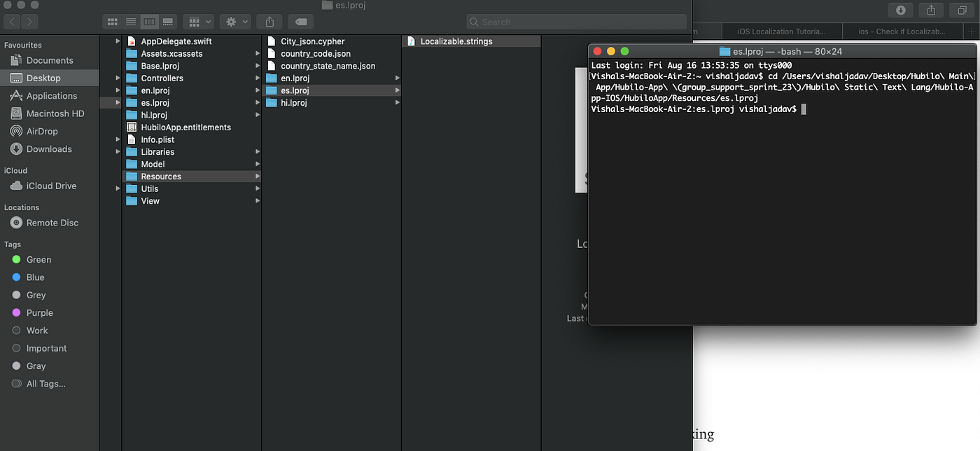Switch Finder to icon view
This screenshot has width=980, height=451.
tap(112, 22)
